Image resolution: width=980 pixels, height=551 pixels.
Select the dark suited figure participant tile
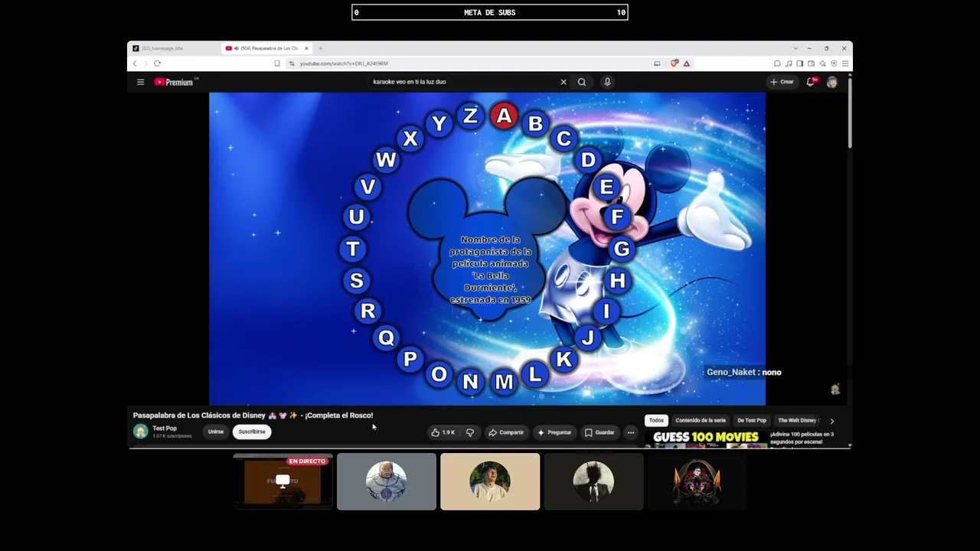point(593,481)
